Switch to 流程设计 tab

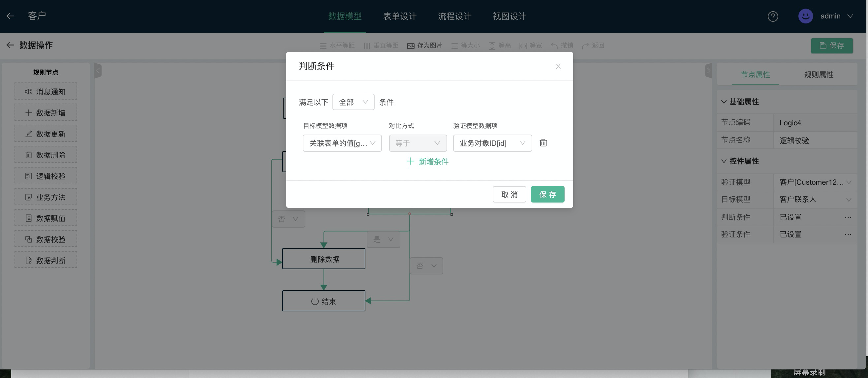[454, 16]
